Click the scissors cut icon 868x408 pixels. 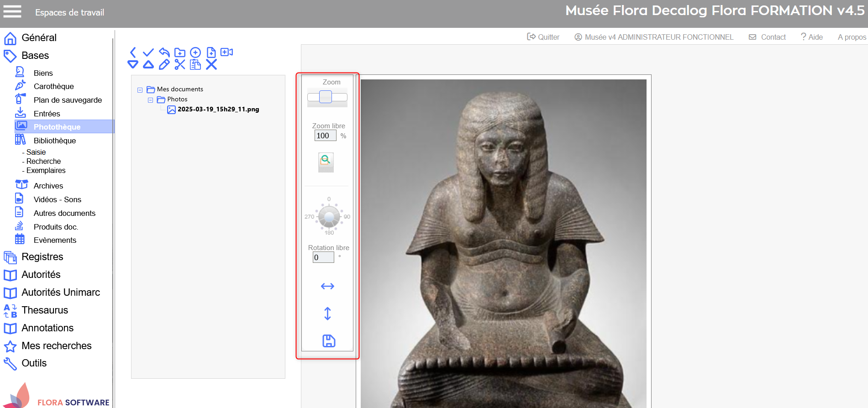click(180, 65)
